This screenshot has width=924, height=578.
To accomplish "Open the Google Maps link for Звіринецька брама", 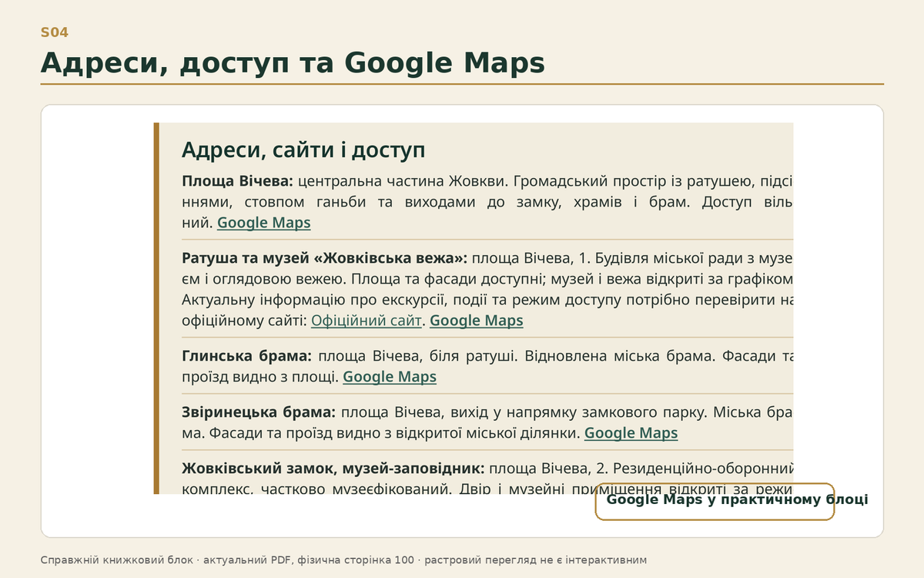I will 631,433.
